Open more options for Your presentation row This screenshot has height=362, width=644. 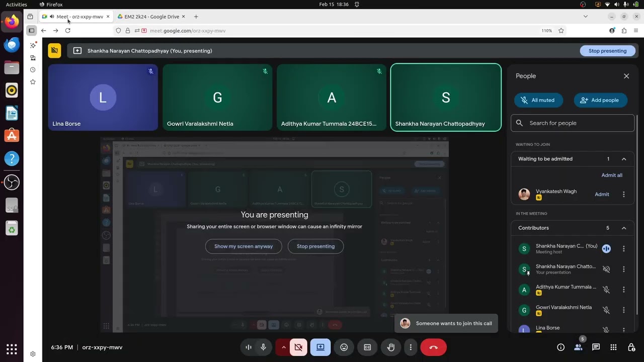click(x=624, y=269)
